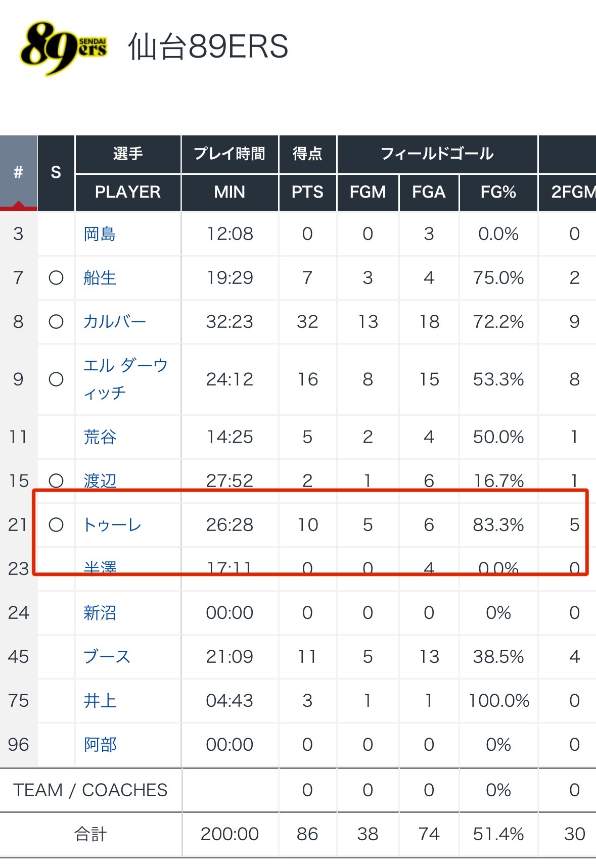This screenshot has height=868, width=596.
Task: Click the PLAYER column header
Action: click(x=127, y=192)
